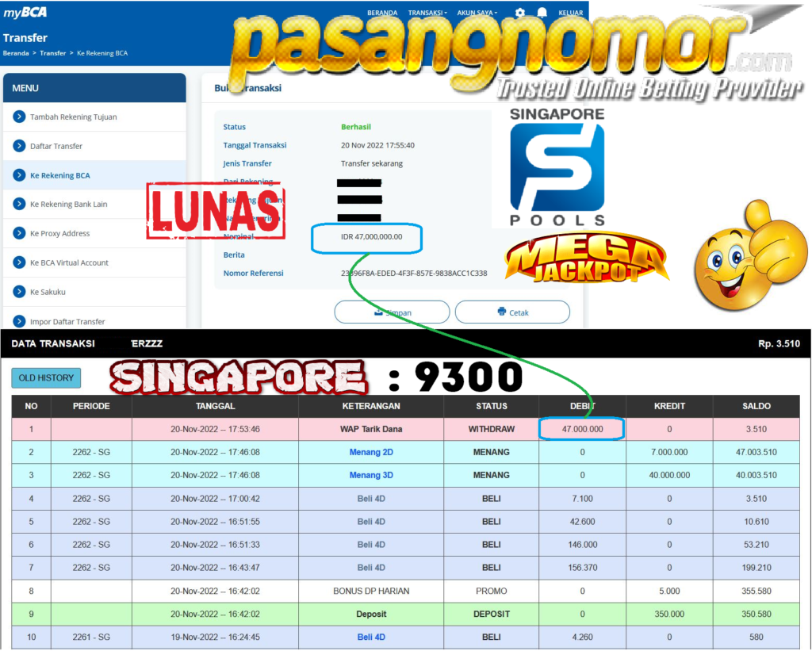812x651 pixels.
Task: Open settings gear icon in myBCA header
Action: click(x=520, y=13)
